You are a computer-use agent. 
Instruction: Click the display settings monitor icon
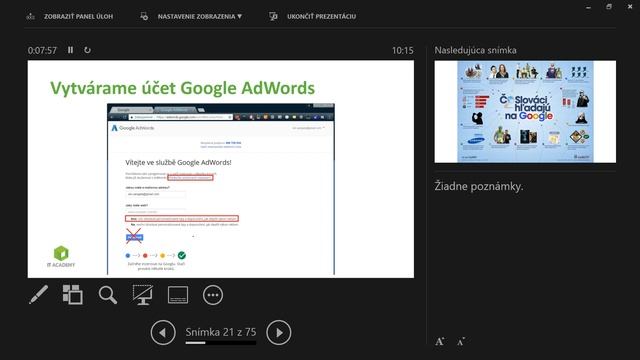(144, 16)
